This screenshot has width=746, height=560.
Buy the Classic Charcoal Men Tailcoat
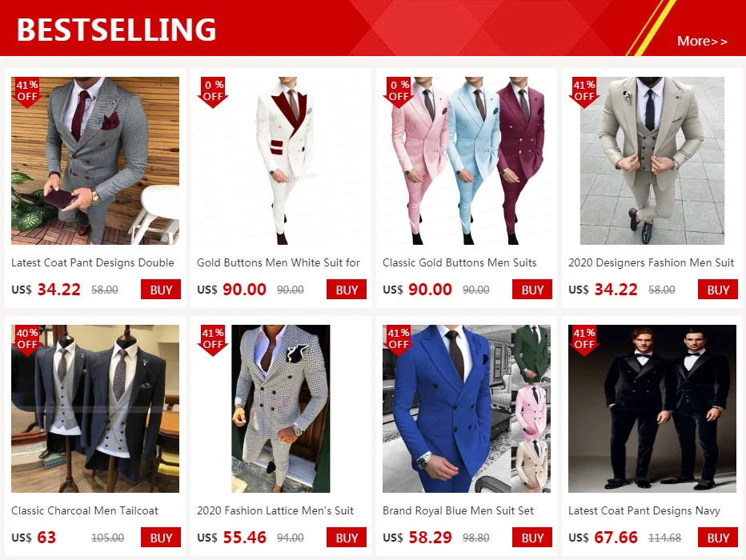tap(161, 538)
